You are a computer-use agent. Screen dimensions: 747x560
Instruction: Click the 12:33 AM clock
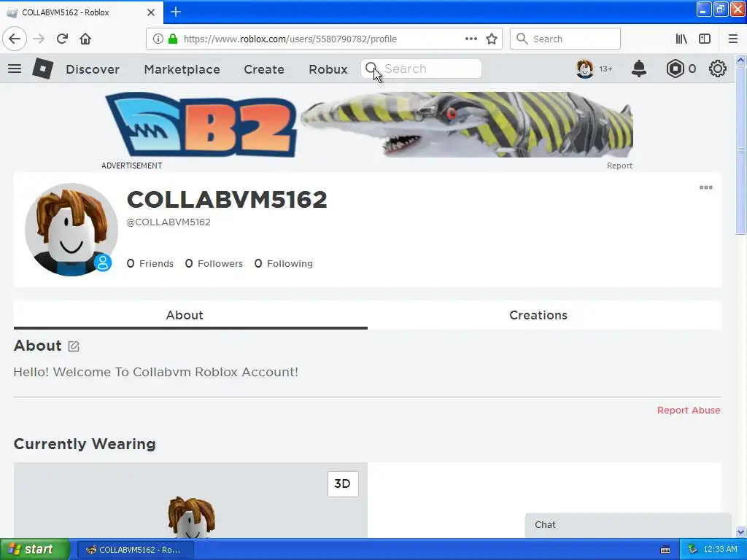tap(720, 550)
